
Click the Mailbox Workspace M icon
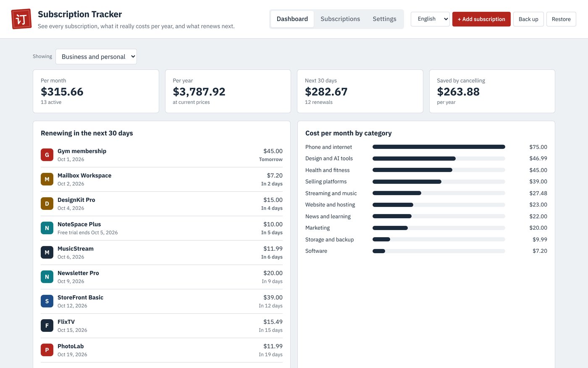point(47,179)
